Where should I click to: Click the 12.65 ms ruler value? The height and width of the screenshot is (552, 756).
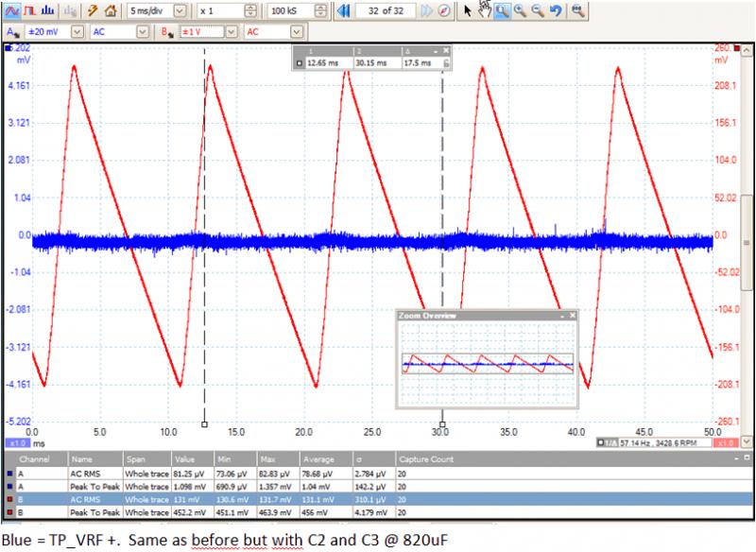[x=322, y=63]
